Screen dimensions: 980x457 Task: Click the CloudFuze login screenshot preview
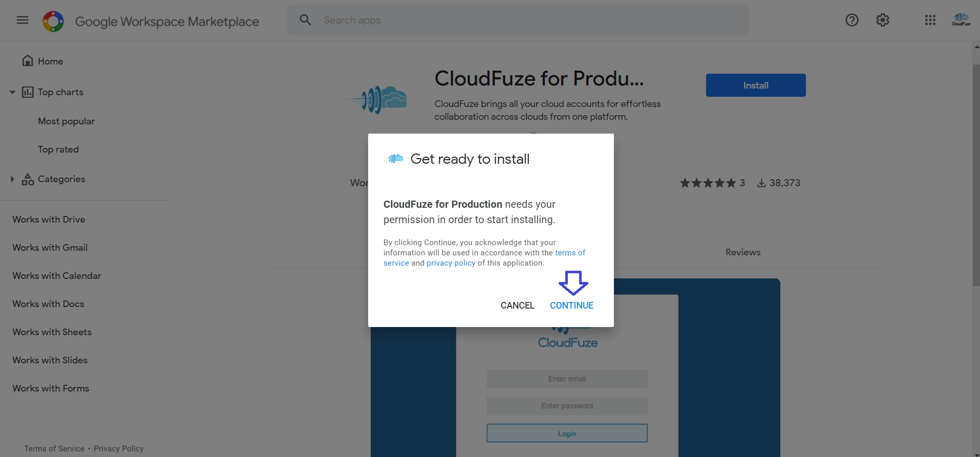pos(576,367)
